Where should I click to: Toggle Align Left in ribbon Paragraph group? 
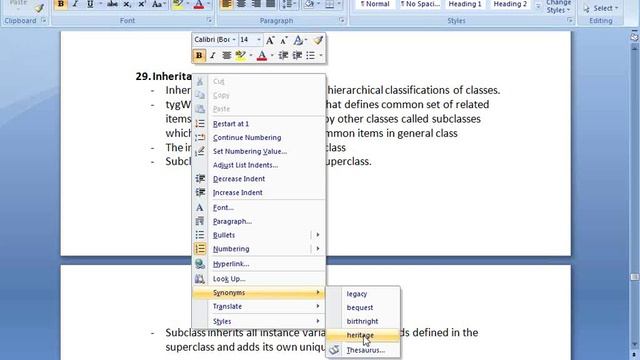226,4
